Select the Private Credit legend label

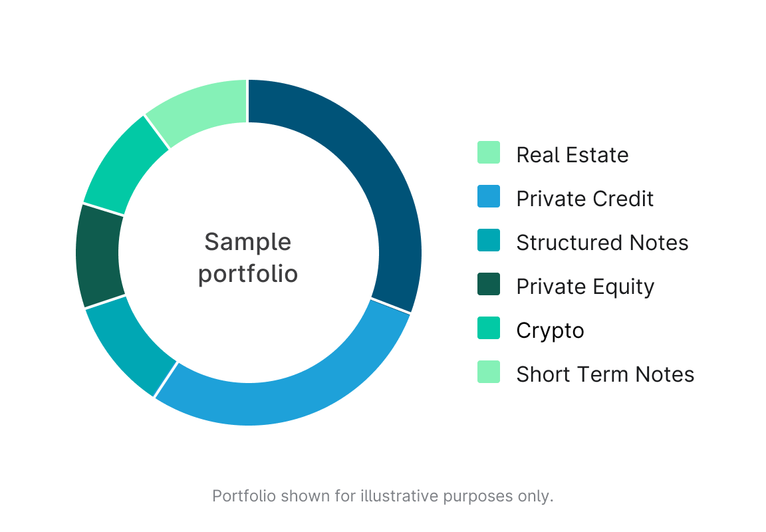coord(584,199)
